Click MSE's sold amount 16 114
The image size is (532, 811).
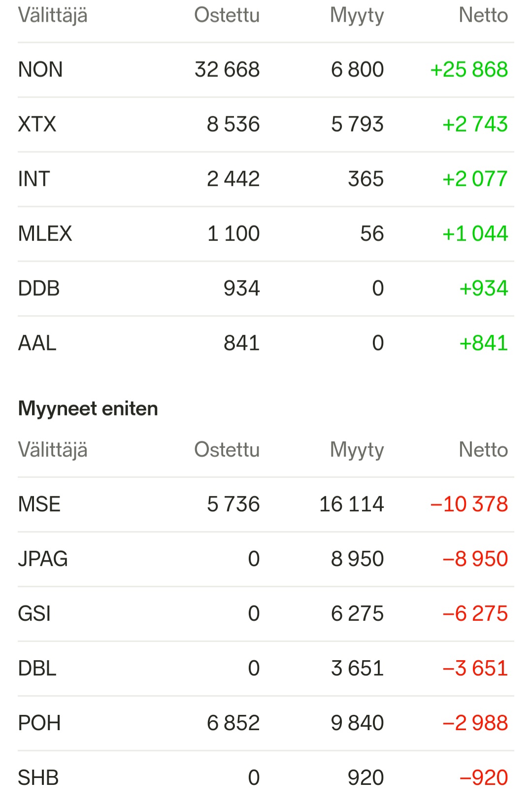pos(351,504)
